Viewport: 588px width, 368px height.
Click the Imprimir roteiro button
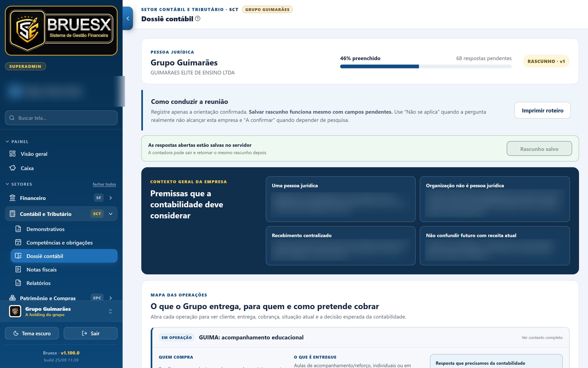tap(542, 110)
